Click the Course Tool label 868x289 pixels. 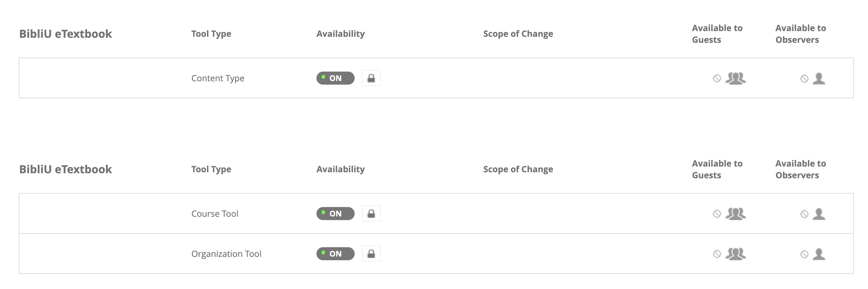[215, 214]
